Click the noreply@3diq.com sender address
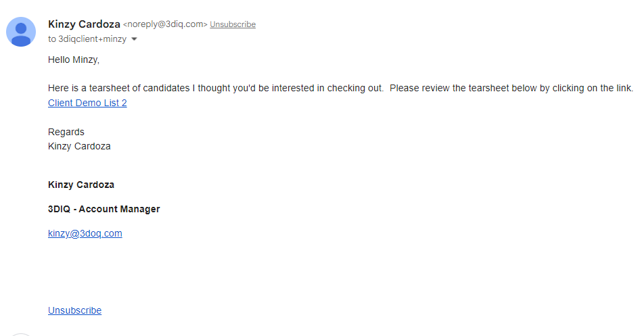 (165, 24)
